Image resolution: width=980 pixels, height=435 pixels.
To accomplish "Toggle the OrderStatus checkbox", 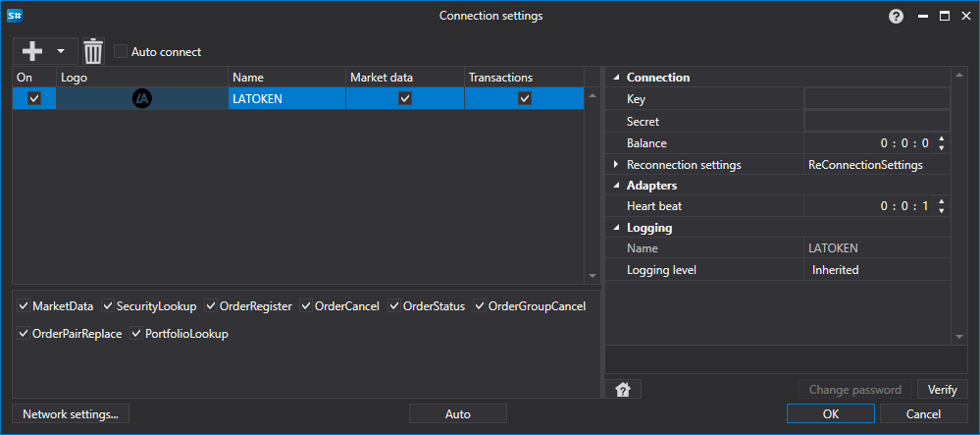I will pyautogui.click(x=394, y=306).
